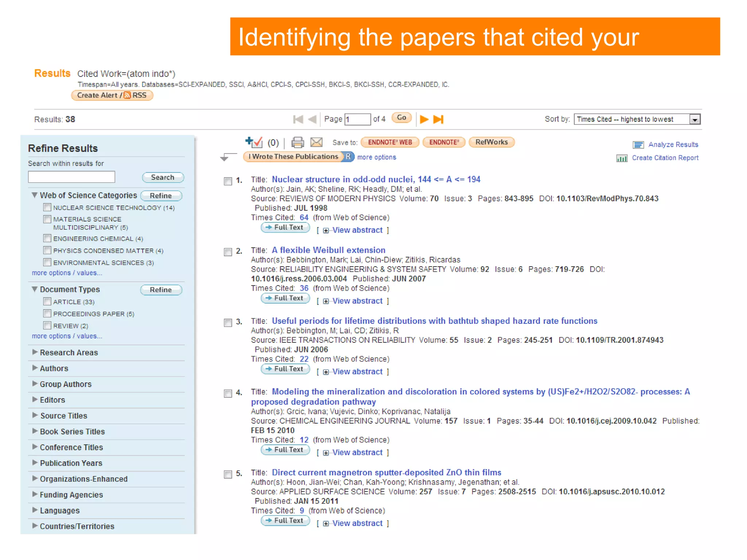Click the Go page button
The width and height of the screenshot is (747, 560).
(x=402, y=118)
